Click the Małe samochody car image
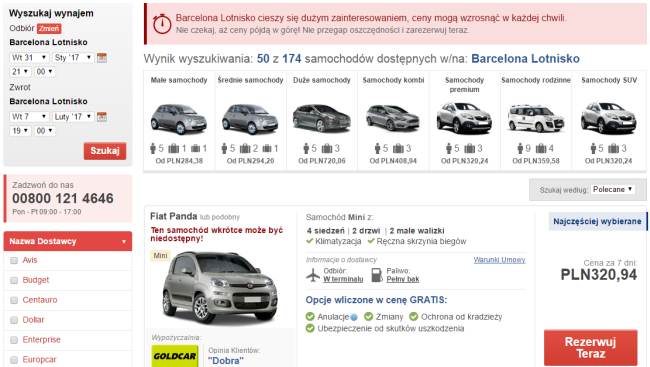 point(179,119)
